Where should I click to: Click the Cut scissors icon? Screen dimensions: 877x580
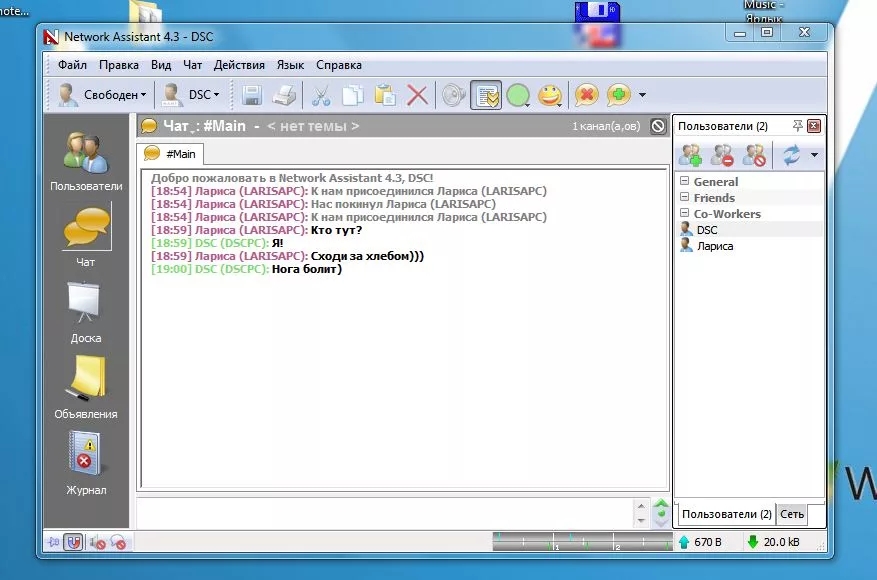click(320, 95)
